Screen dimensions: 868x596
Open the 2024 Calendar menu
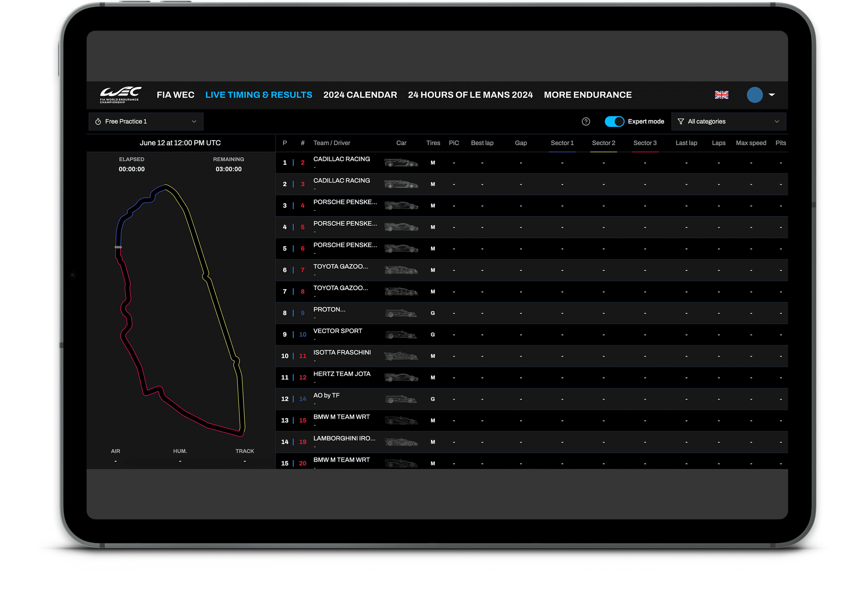click(x=360, y=95)
